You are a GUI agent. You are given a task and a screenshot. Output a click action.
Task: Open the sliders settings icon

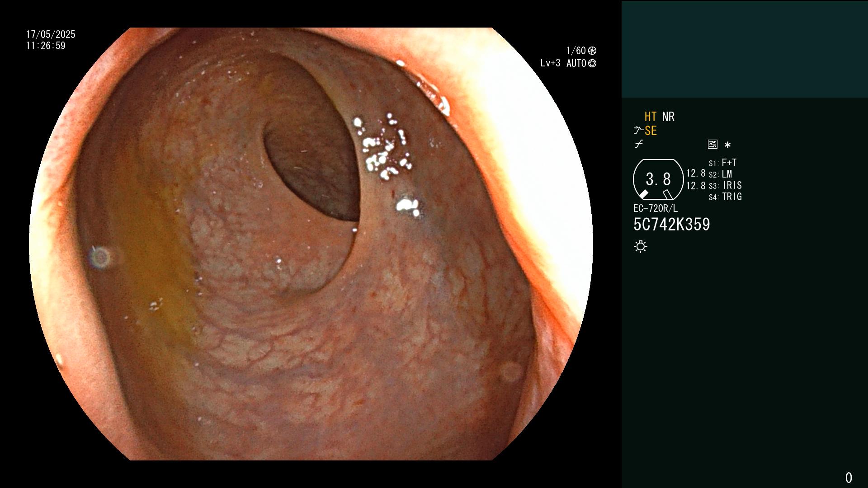[x=712, y=145]
